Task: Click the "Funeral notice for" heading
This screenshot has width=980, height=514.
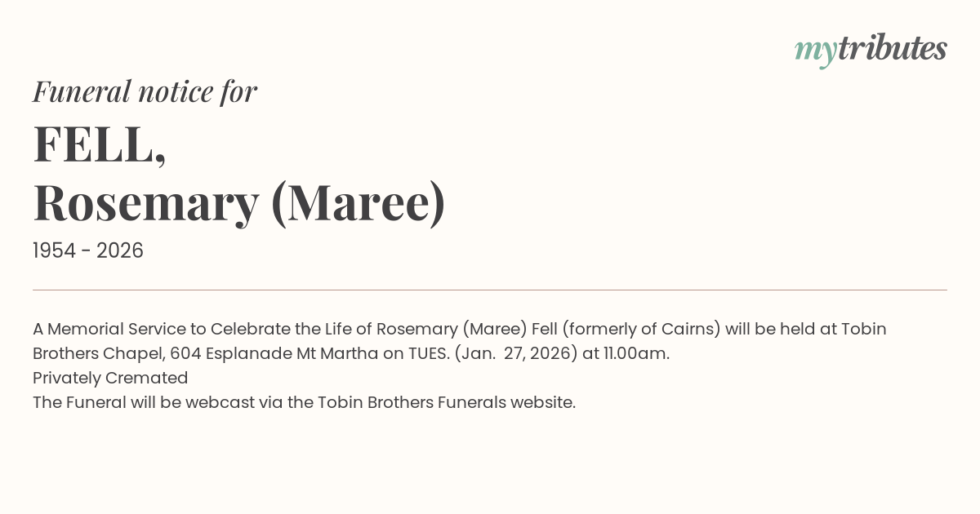Action: pyautogui.click(x=145, y=91)
